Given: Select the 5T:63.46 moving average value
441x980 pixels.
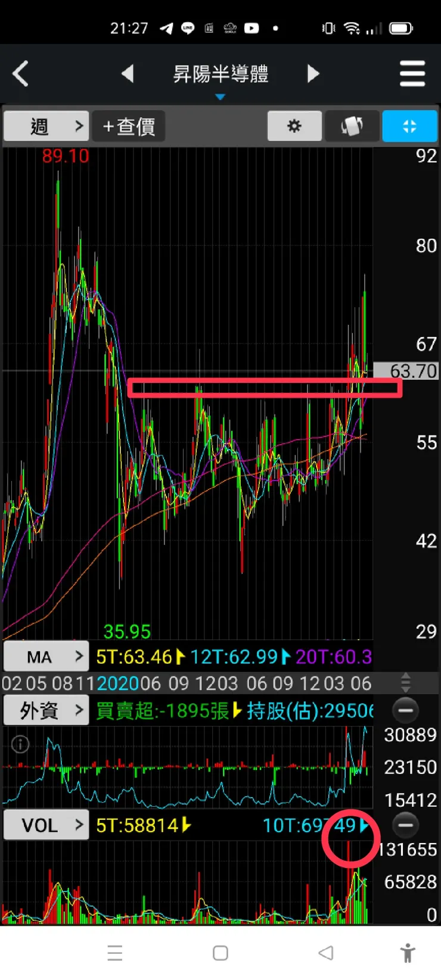Looking at the screenshot, I should 134,657.
